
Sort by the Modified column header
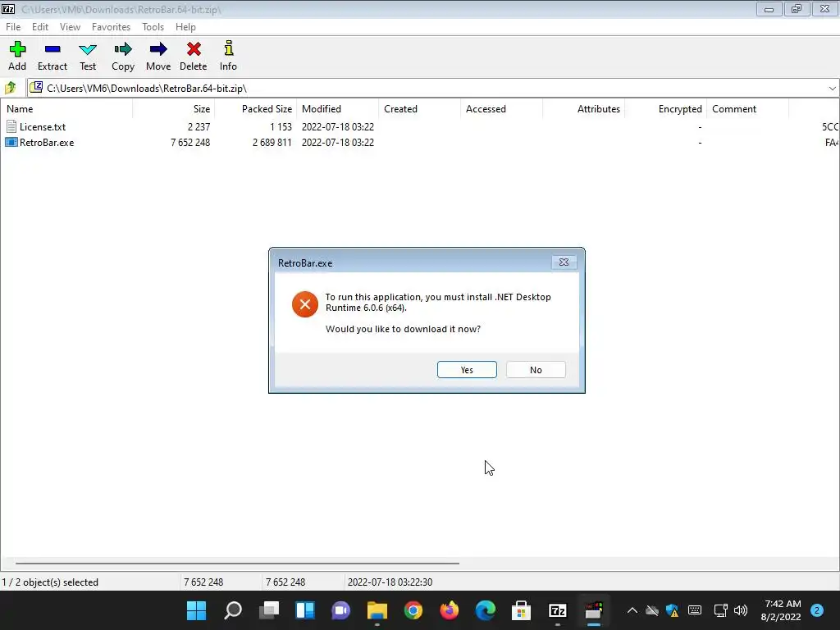337,109
